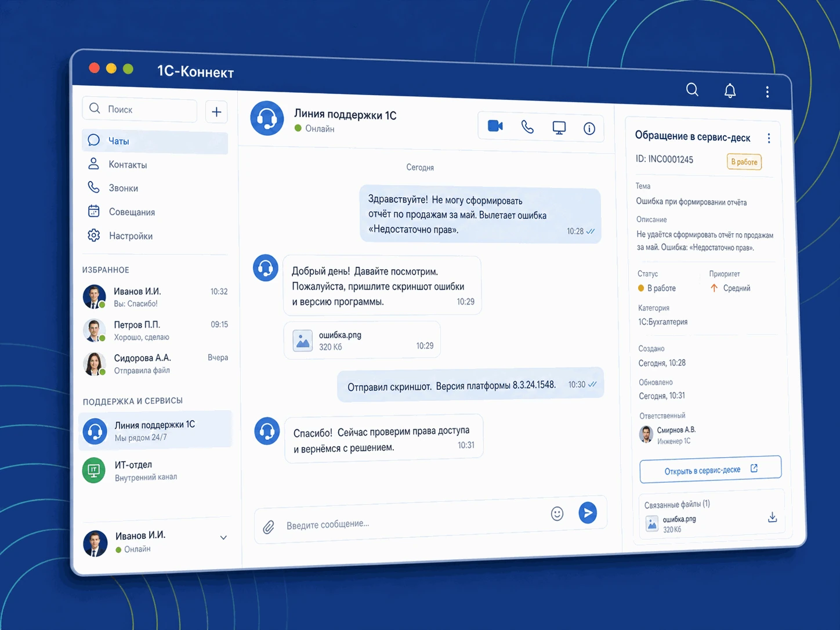Viewport: 840px width, 630px height.
Task: Open notifications bell
Action: click(x=730, y=90)
